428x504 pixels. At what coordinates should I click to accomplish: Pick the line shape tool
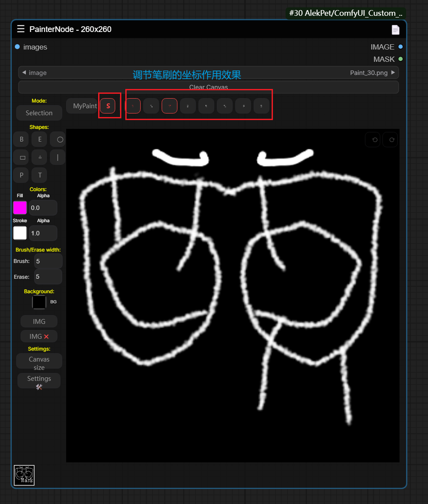58,157
